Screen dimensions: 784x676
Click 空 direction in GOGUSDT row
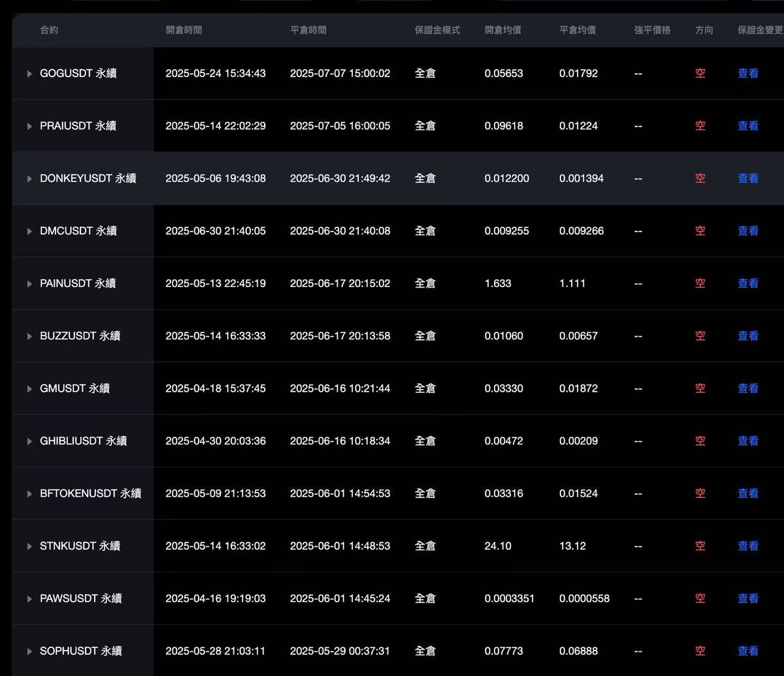pyautogui.click(x=700, y=73)
